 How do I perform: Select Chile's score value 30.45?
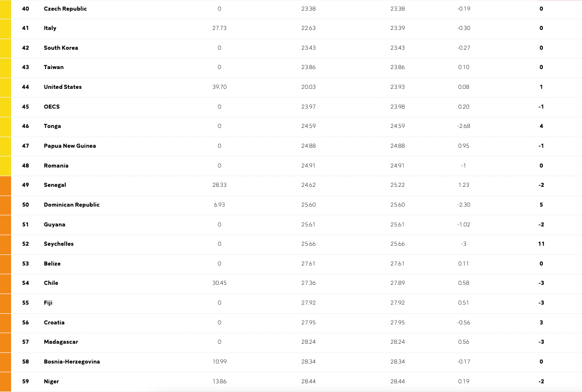click(x=219, y=283)
